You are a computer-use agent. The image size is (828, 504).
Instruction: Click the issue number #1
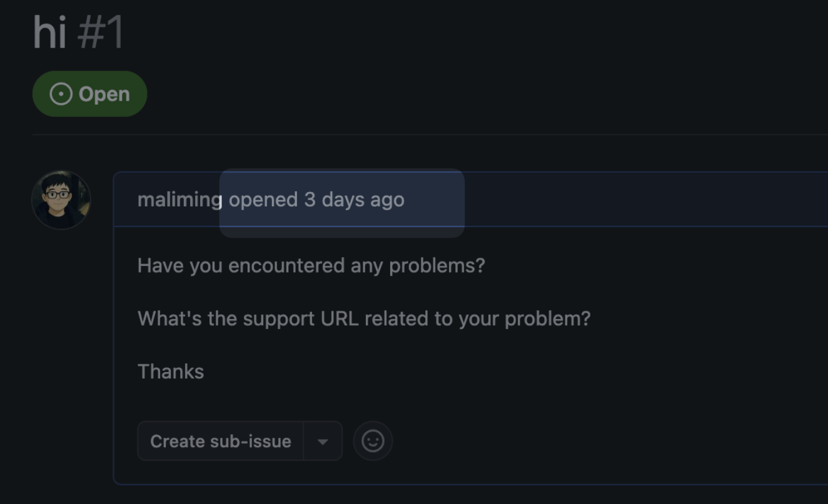click(x=101, y=33)
